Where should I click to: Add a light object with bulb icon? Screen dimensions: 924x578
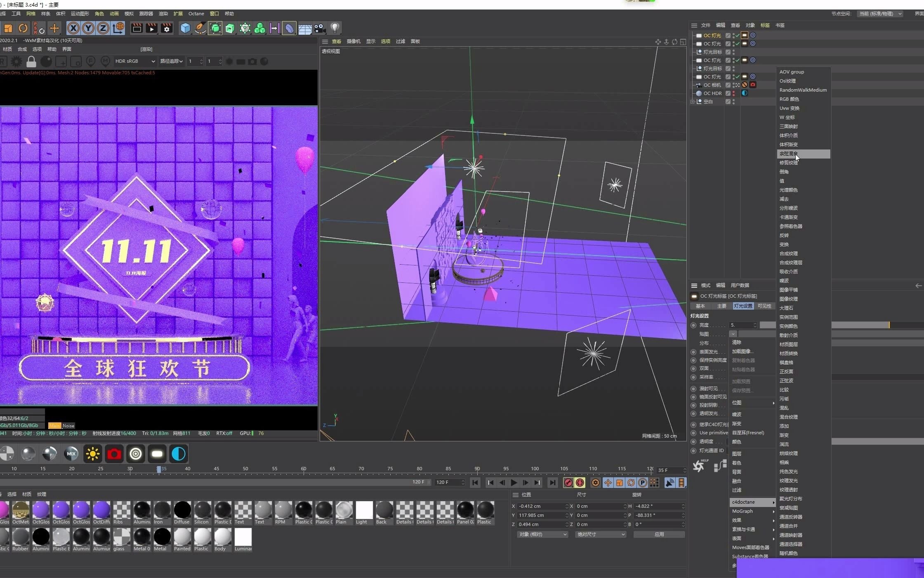coord(335,28)
